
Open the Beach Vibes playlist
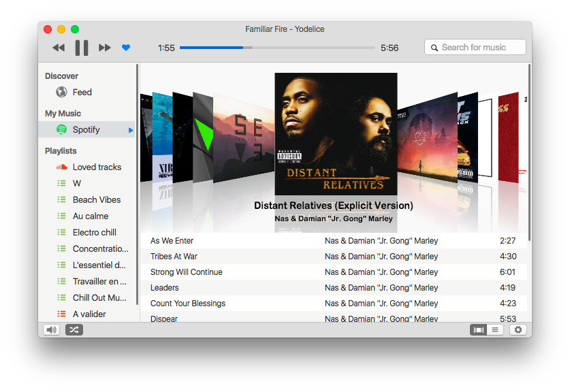click(x=86, y=200)
